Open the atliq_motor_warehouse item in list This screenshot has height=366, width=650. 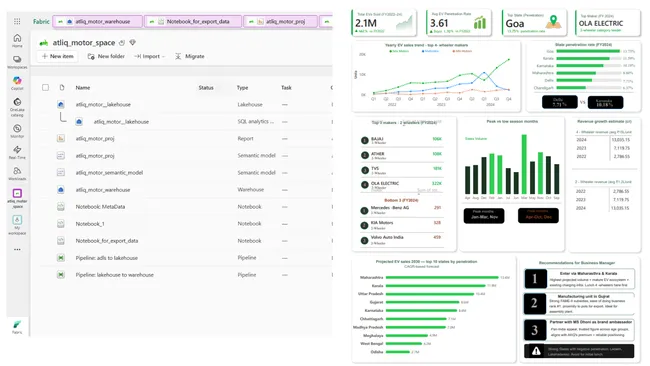(x=102, y=190)
